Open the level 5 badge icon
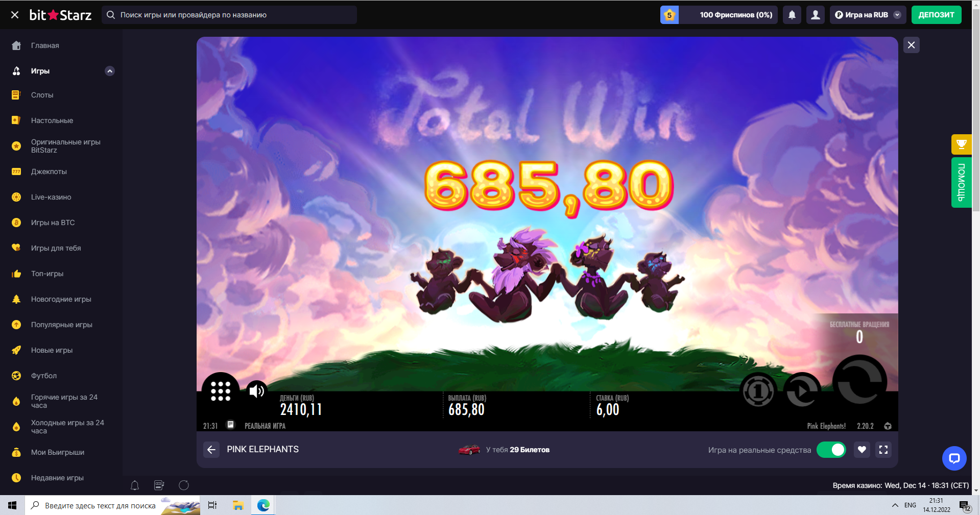The height and width of the screenshot is (515, 980). coord(670,15)
